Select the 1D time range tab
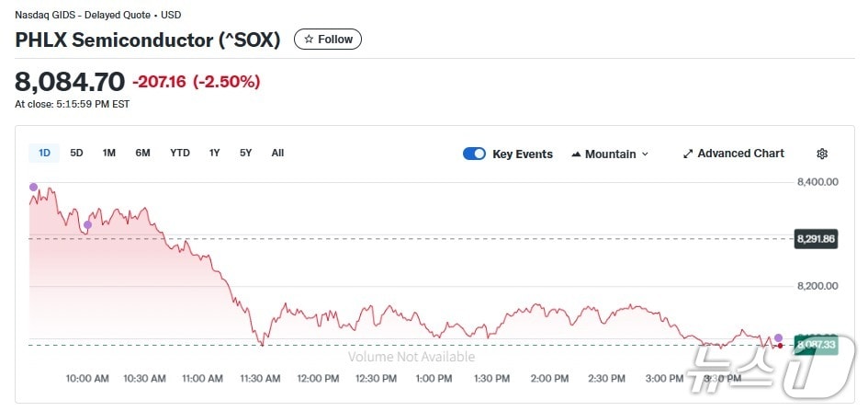This screenshot has height=411, width=868. tap(44, 153)
